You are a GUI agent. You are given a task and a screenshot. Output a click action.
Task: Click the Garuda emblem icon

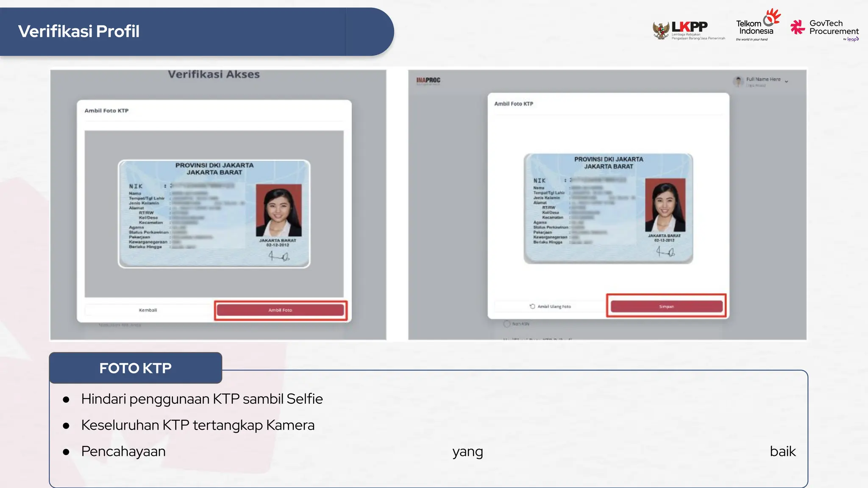coord(661,30)
